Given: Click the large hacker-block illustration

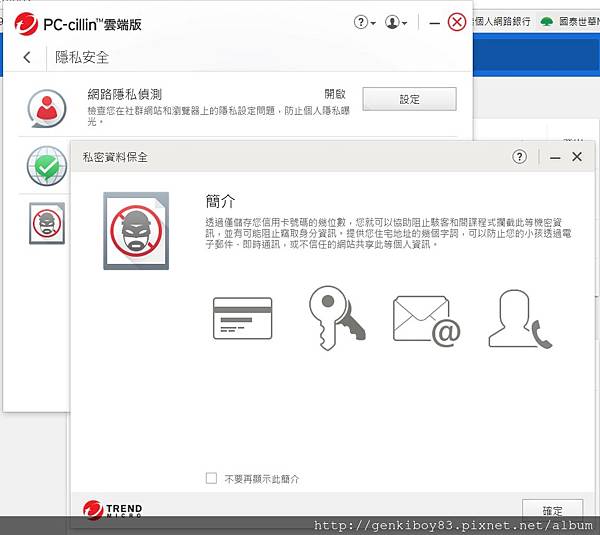Looking at the screenshot, I should pos(136,231).
